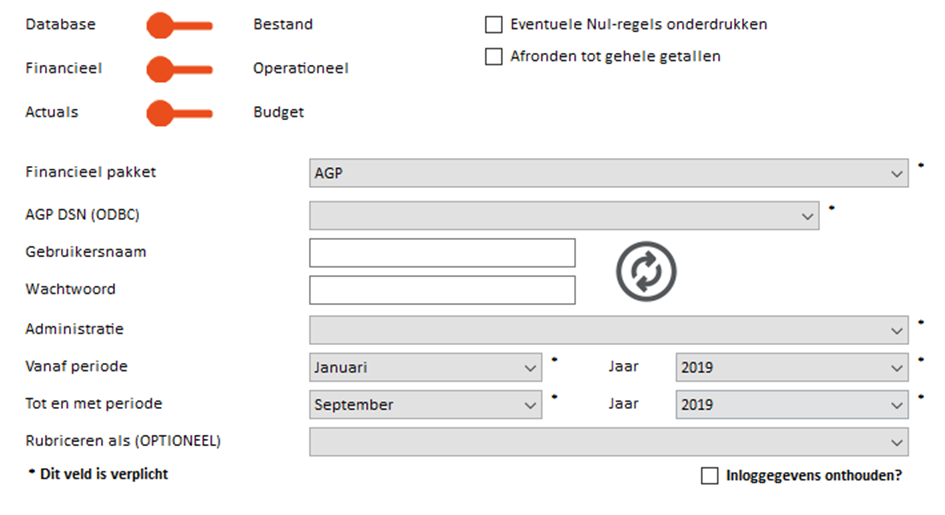The height and width of the screenshot is (515, 945).
Task: Tick the Inloggegevens onthouden checkbox
Action: coord(709,476)
